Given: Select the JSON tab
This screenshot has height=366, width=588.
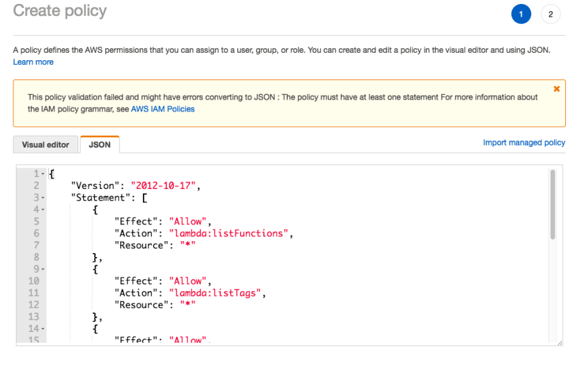Looking at the screenshot, I should tap(100, 145).
